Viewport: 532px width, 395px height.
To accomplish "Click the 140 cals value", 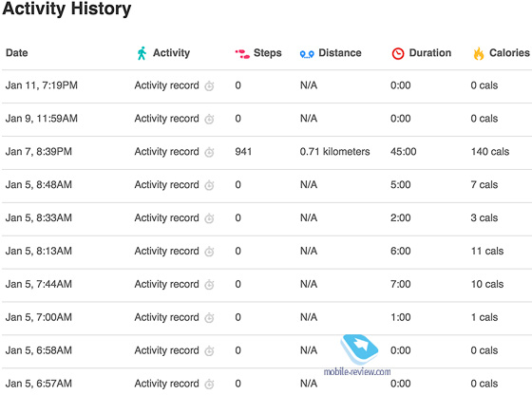I will [490, 152].
